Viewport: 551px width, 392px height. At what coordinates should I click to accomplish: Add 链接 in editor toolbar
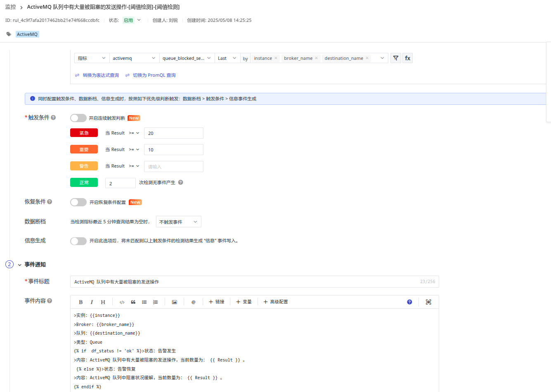tap(216, 302)
